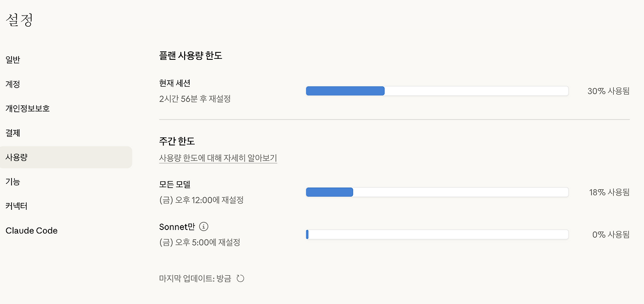
Task: Open the 커넥터 settings page
Action: pos(17,206)
